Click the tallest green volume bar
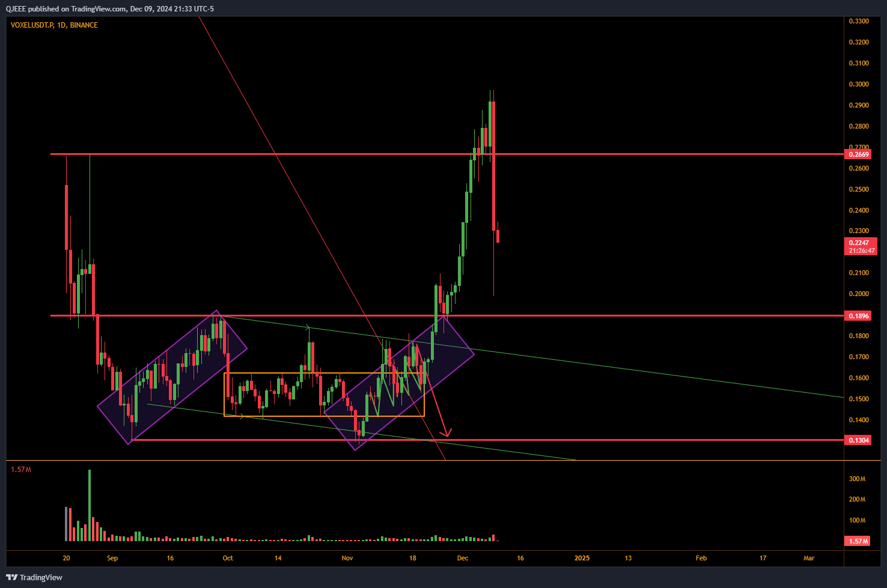This screenshot has width=887, height=588. pos(90,505)
